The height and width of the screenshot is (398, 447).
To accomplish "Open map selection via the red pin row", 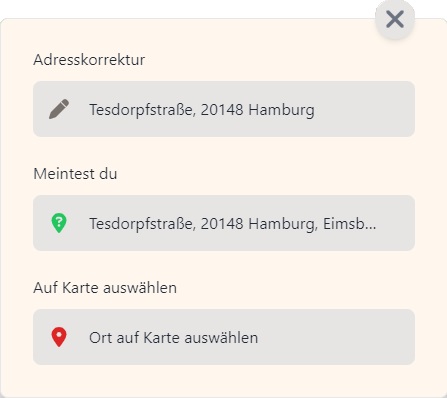I will (x=224, y=337).
